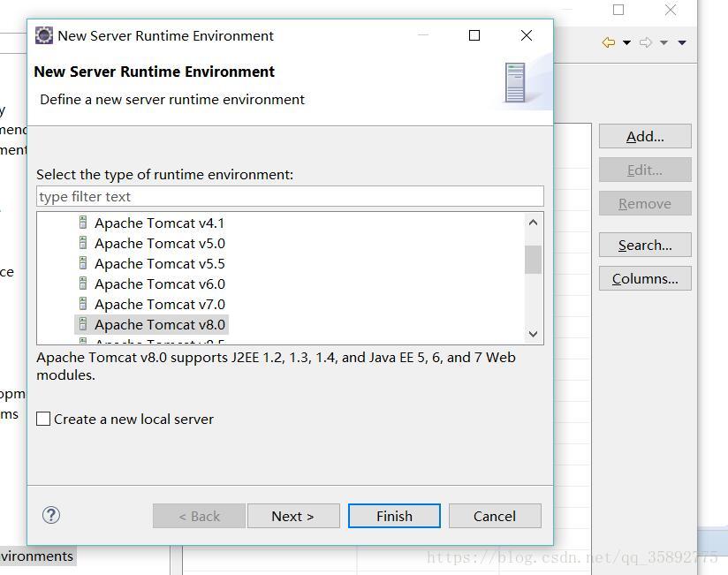Select Apache Tomcat v5.0 runtime
The width and height of the screenshot is (728, 575).
click(160, 244)
